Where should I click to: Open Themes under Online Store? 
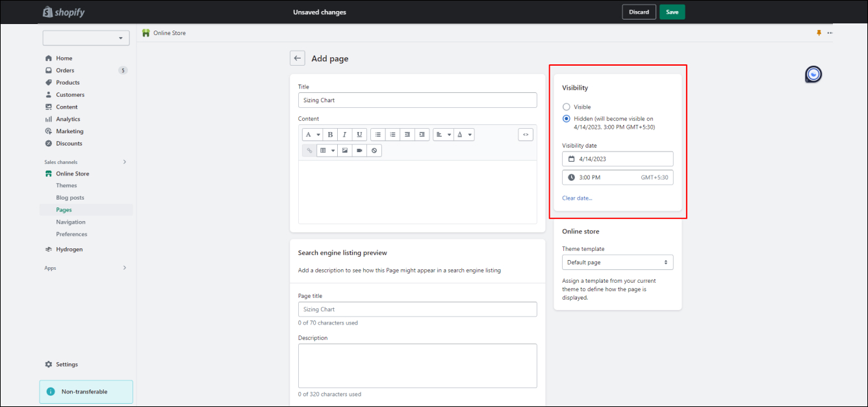(66, 185)
